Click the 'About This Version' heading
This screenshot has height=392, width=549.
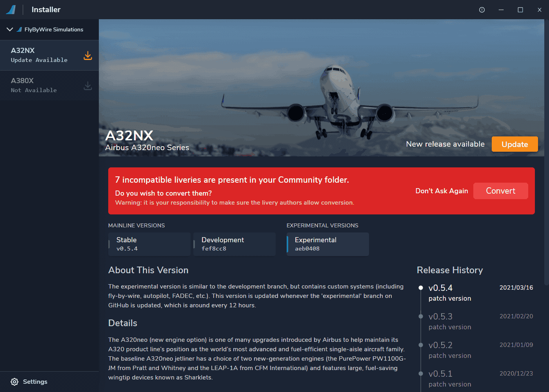148,270
